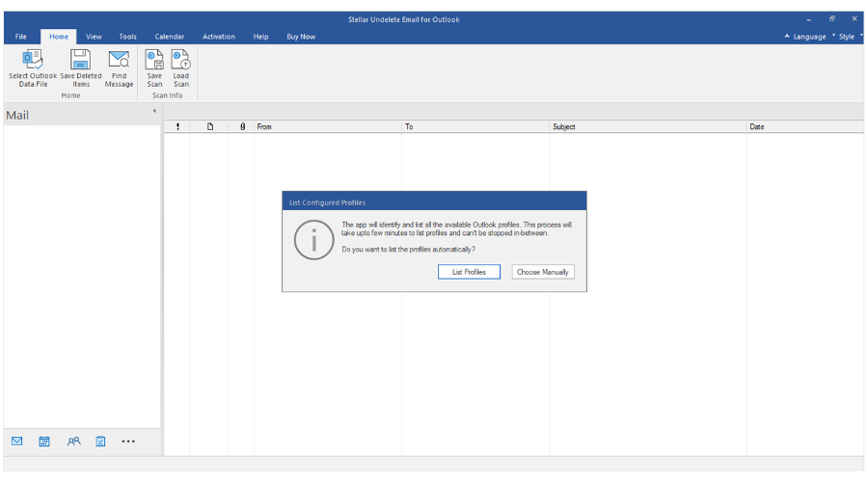Viewport: 868px width, 482px height.
Task: Close the Stellar Undelete Email window
Action: (854, 19)
